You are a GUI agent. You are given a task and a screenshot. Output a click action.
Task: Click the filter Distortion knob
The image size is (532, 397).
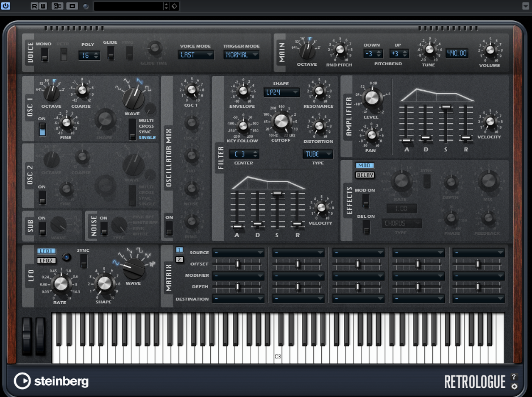click(319, 126)
